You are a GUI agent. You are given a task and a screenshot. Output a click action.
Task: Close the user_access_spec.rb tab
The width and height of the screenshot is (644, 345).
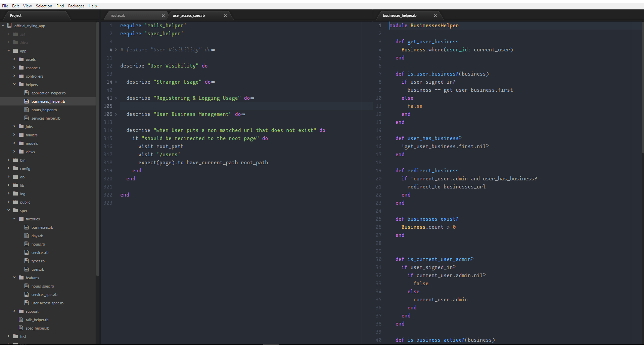225,15
